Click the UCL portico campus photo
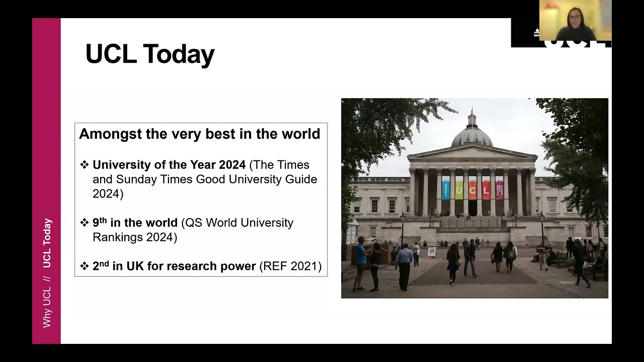The height and width of the screenshot is (362, 644). point(474,198)
